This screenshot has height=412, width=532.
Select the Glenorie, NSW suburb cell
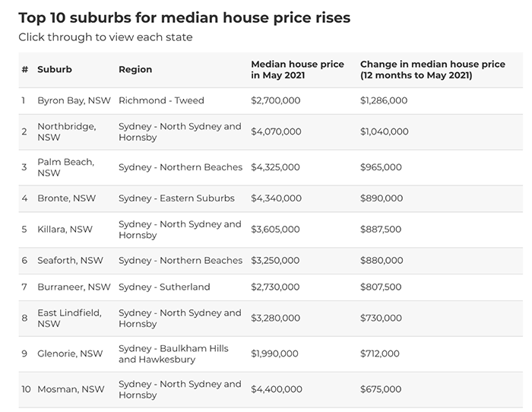pos(70,353)
